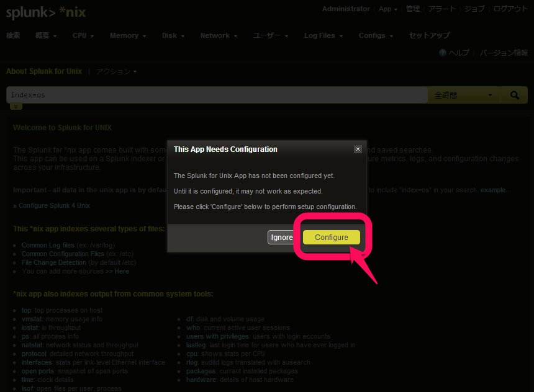Open the 概要 dropdown menu
The height and width of the screenshot is (392, 534).
tap(45, 35)
